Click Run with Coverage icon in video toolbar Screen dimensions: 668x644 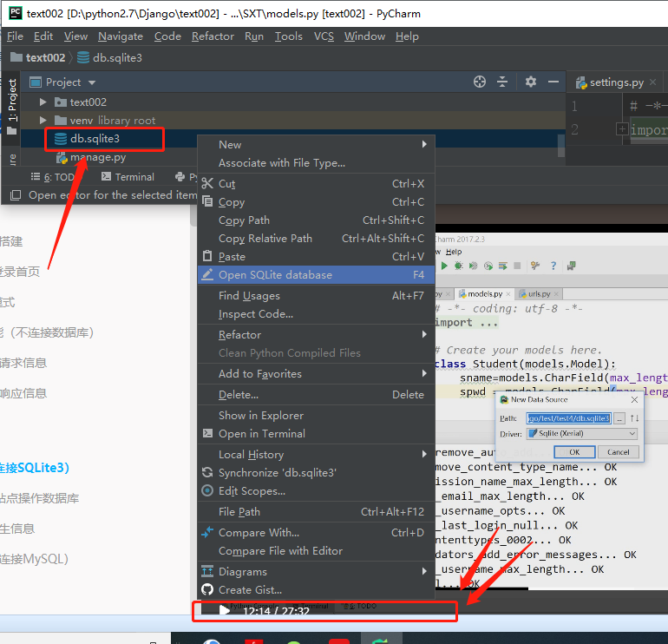(473, 266)
